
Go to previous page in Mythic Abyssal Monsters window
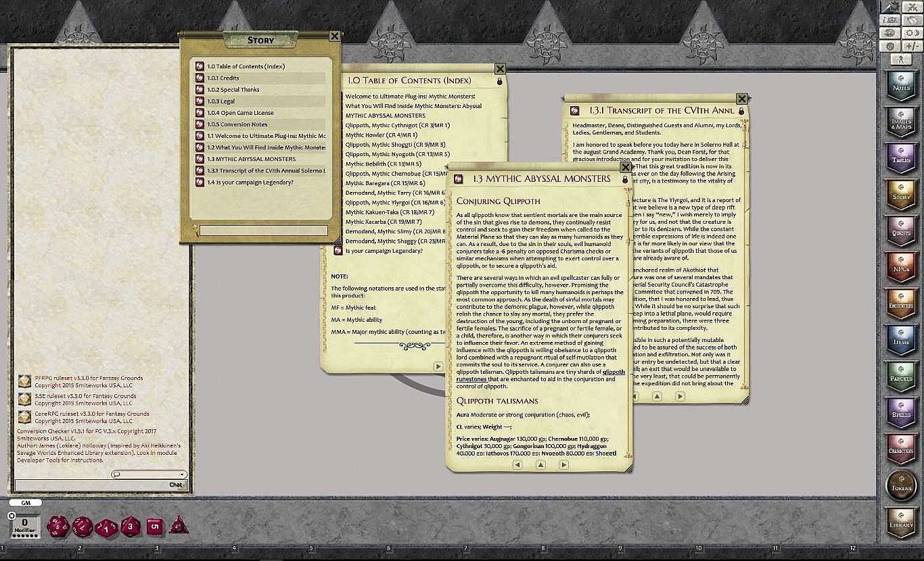517,465
